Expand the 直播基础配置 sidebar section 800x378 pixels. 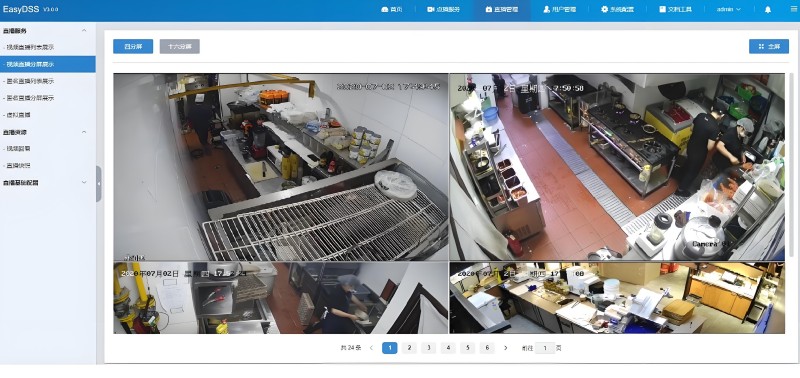pos(84,182)
